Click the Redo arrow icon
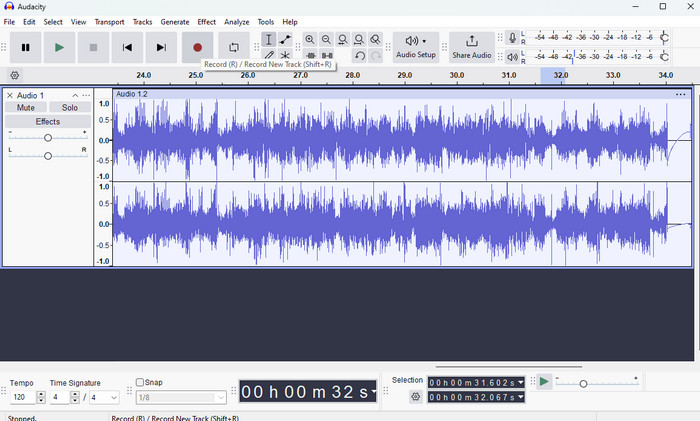This screenshot has width=700, height=421. tap(376, 56)
